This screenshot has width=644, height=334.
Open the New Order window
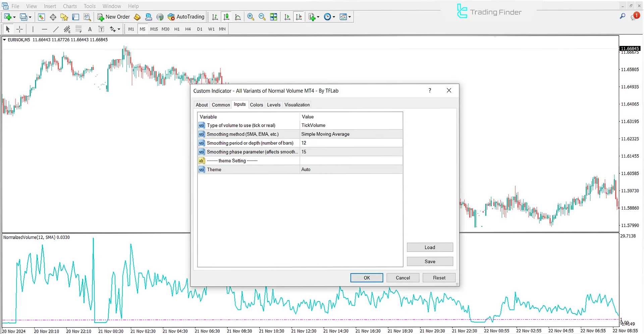coord(113,17)
